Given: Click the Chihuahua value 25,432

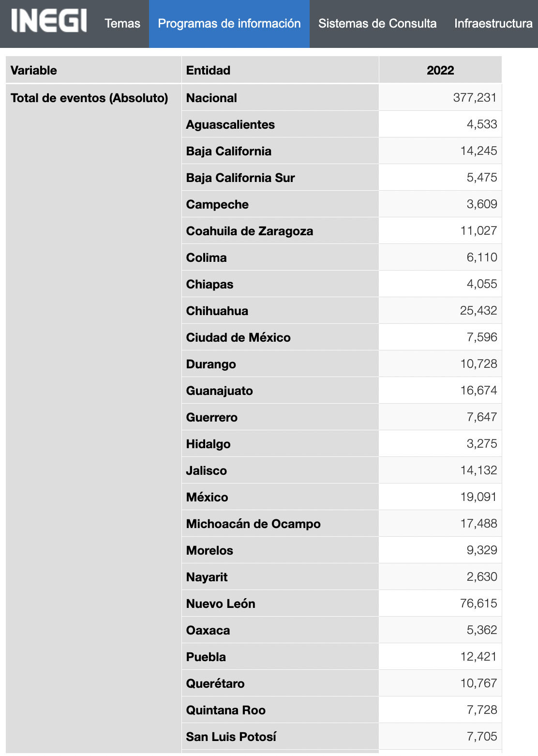Looking at the screenshot, I should pyautogui.click(x=478, y=311).
